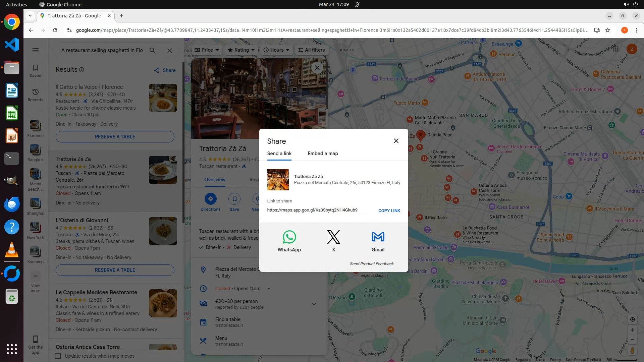Image resolution: width=644 pixels, height=362 pixels.
Task: Expand the Hours filter dropdown
Action: (276, 50)
